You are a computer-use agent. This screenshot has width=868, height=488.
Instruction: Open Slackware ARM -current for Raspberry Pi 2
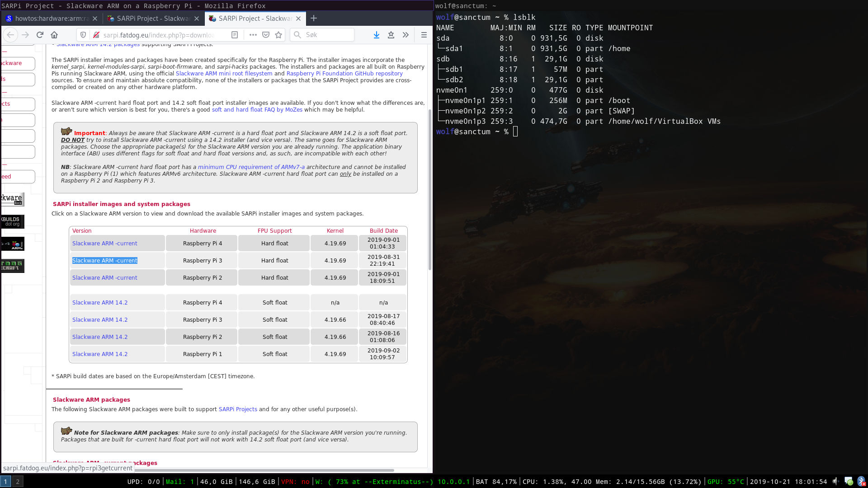104,278
